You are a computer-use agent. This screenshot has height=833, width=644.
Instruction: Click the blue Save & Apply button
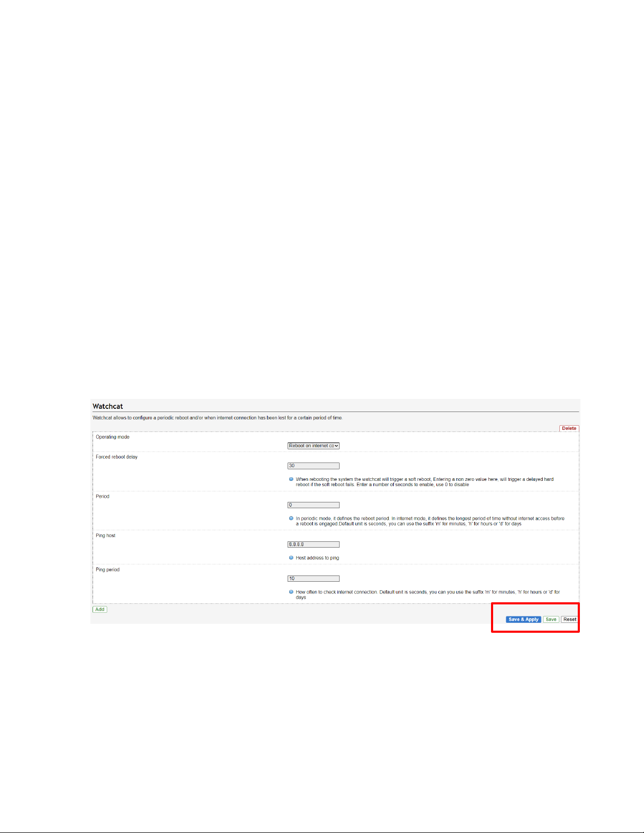tap(523, 620)
